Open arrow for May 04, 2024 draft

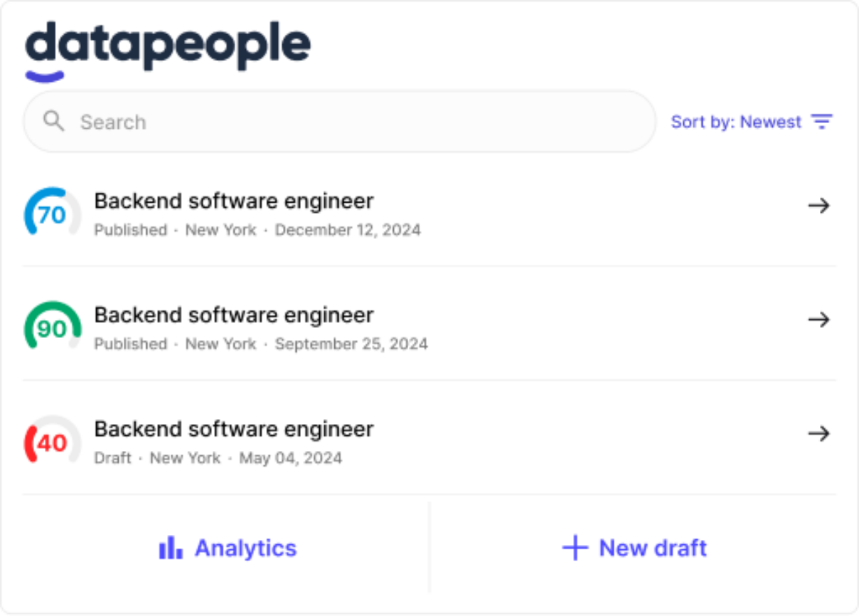tap(819, 433)
